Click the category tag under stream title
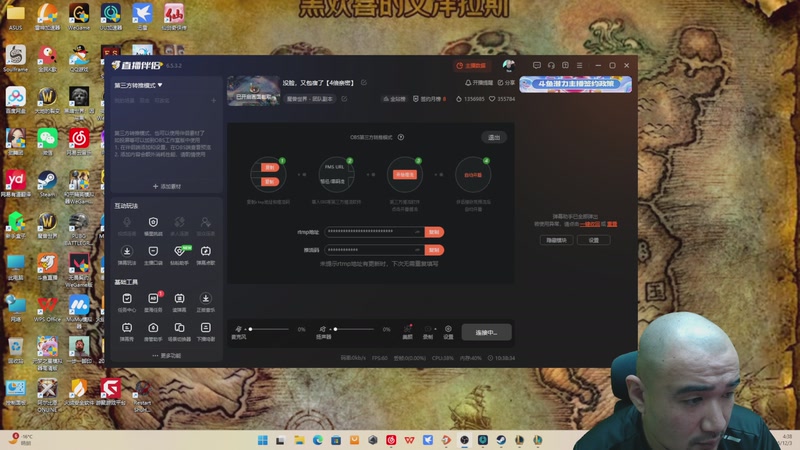This screenshot has height=450, width=800. pyautogui.click(x=310, y=99)
